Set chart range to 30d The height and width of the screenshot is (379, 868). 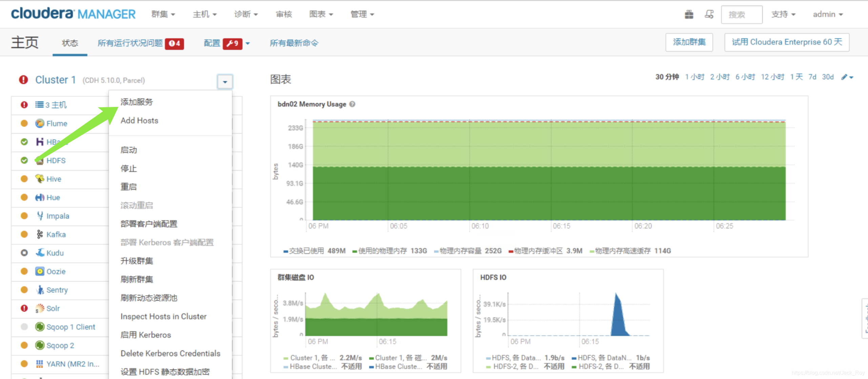click(x=828, y=77)
